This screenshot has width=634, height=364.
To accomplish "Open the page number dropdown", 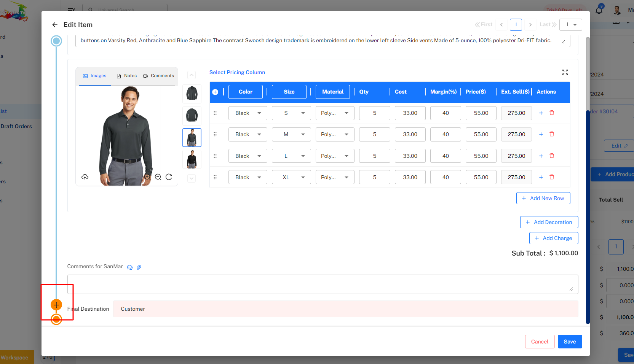I will coord(571,25).
